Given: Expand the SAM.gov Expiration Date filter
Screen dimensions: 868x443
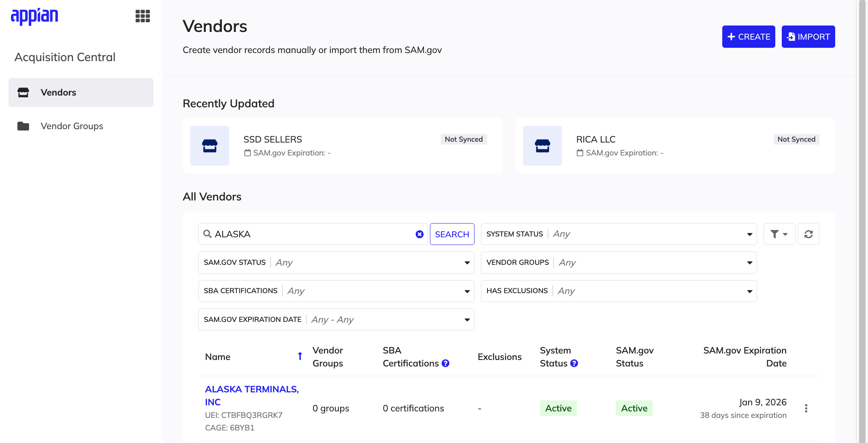Looking at the screenshot, I should coord(336,319).
